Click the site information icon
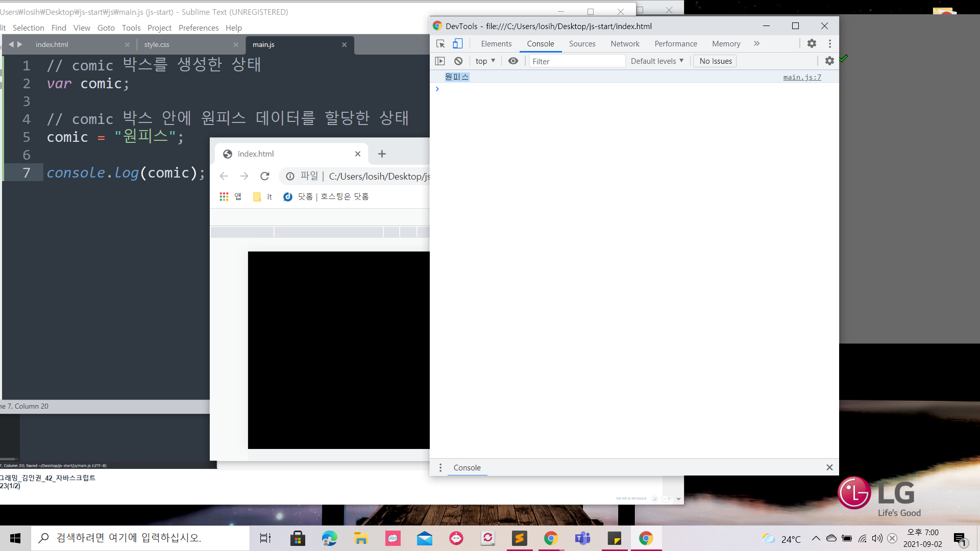Screen dimensions: 980x551 [290, 177]
